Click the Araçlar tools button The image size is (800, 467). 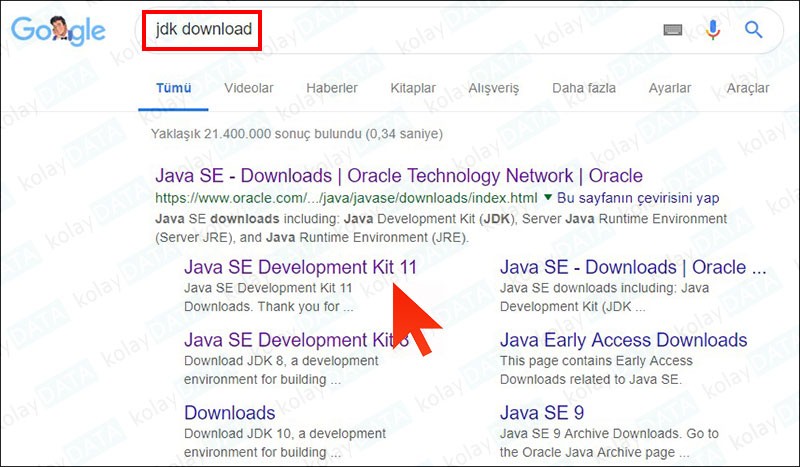(747, 88)
